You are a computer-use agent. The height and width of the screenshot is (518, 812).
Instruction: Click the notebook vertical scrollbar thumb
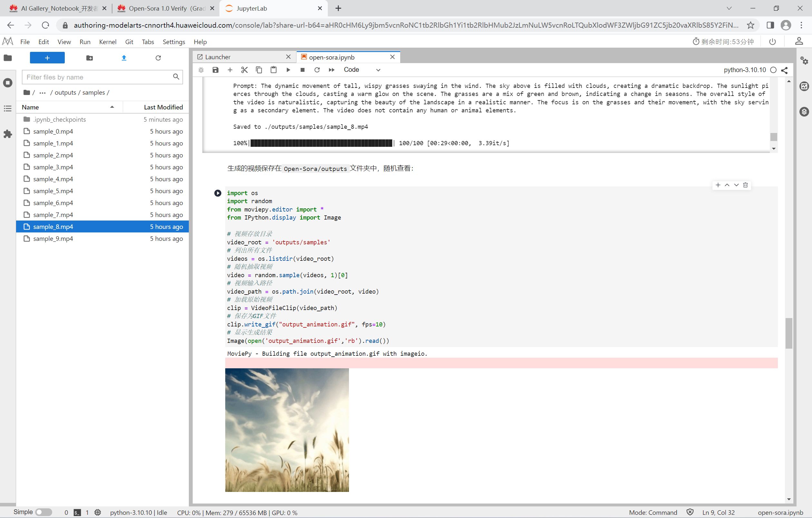click(x=788, y=333)
